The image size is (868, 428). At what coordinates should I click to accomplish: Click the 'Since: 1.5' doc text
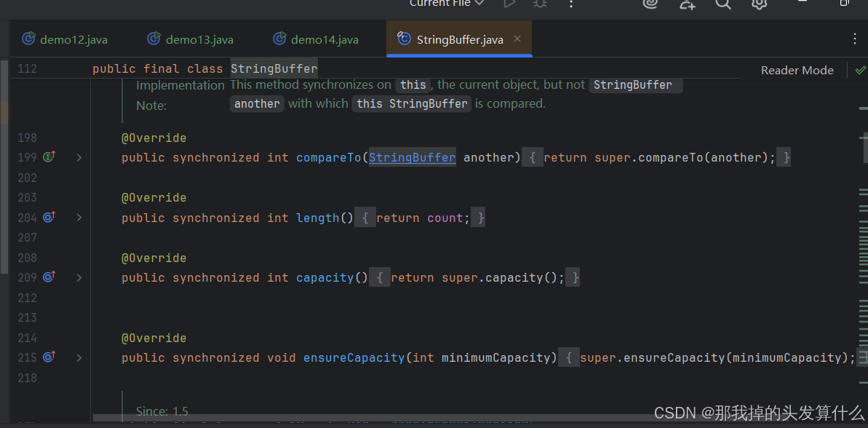tap(162, 411)
